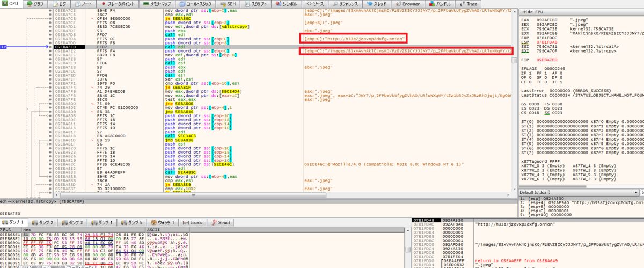Image resolution: width=644 pixels, height=268 pixels.
Task: Select the EAX register in the register panel
Action: tap(524, 20)
